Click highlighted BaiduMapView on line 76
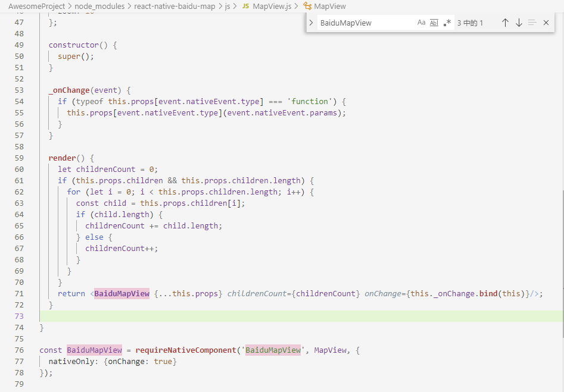 point(94,350)
